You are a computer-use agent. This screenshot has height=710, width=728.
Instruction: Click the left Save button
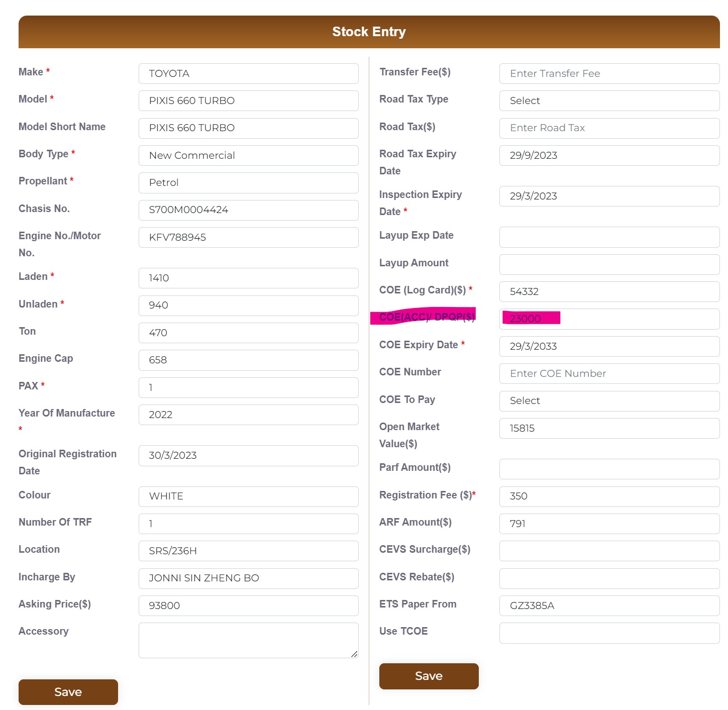68,692
